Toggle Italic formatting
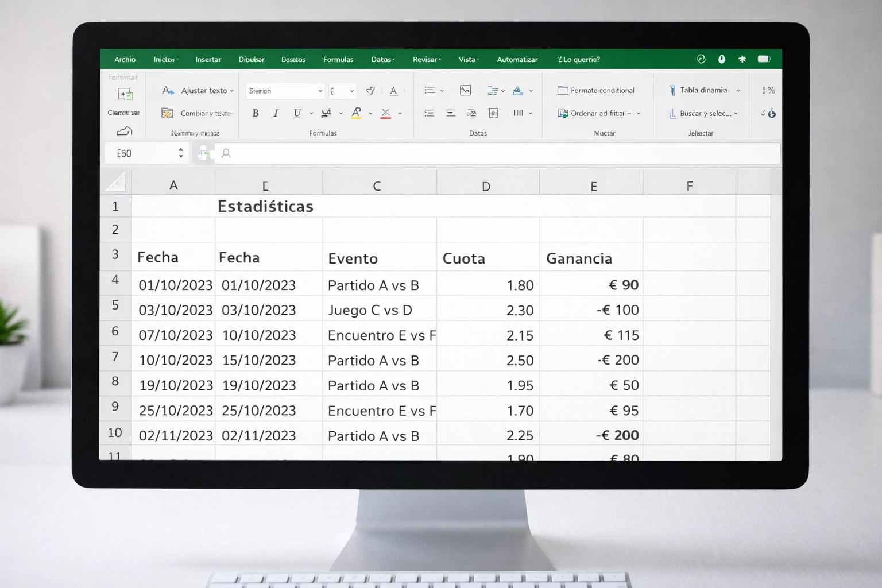Screen dimensions: 882x588 click(276, 113)
